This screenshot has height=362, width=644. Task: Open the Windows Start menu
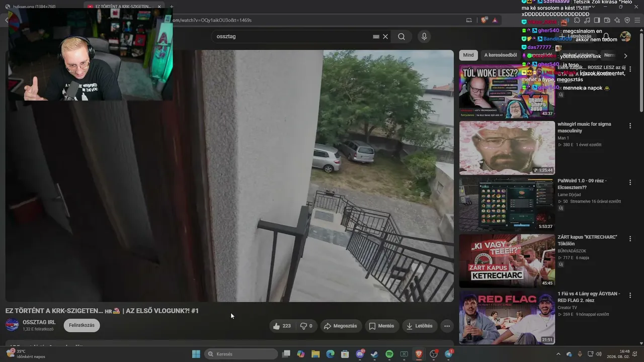pos(196,354)
